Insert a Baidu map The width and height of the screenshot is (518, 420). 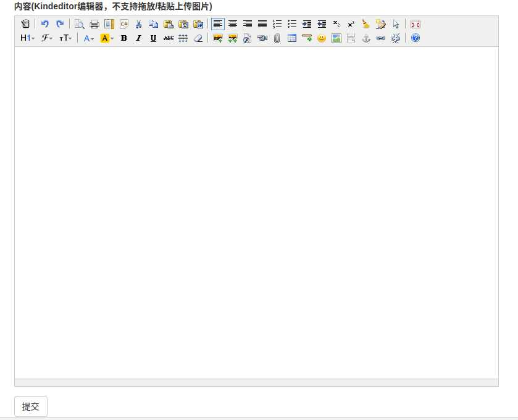(336, 38)
